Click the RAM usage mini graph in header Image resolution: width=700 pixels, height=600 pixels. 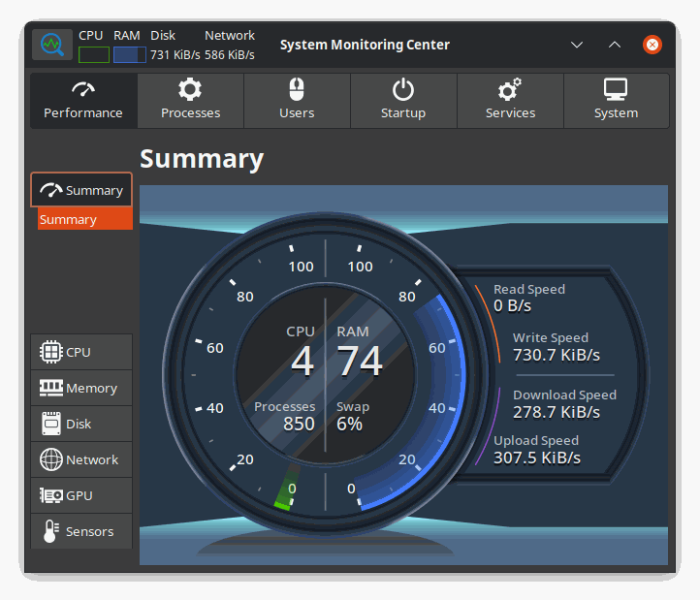[x=129, y=54]
